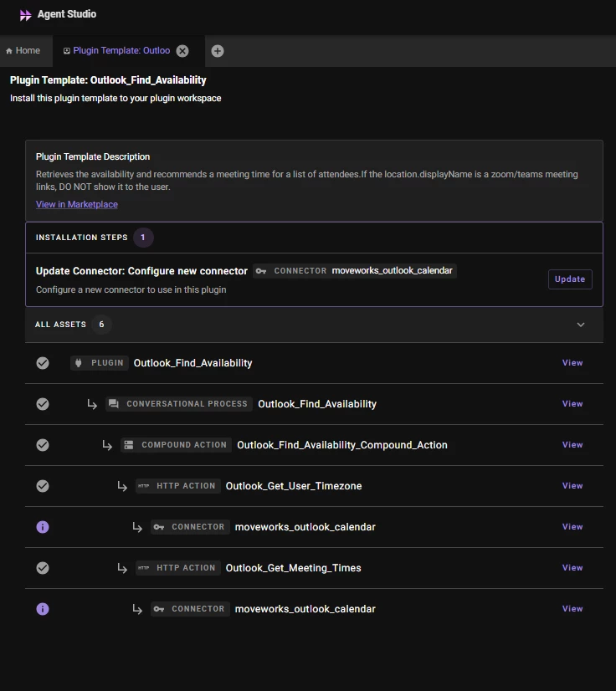Image resolution: width=616 pixels, height=691 pixels.
Task: Collapse the All Assets section chevron
Action: (x=581, y=325)
